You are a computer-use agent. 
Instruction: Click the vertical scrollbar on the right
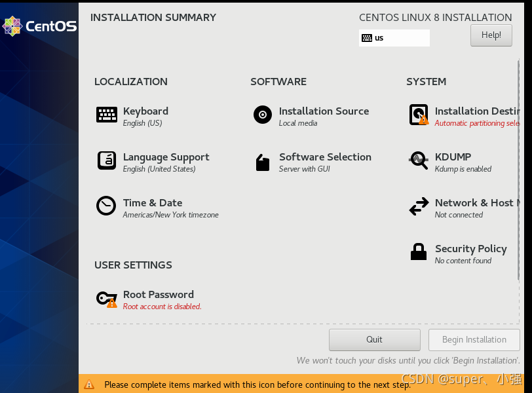click(518, 170)
